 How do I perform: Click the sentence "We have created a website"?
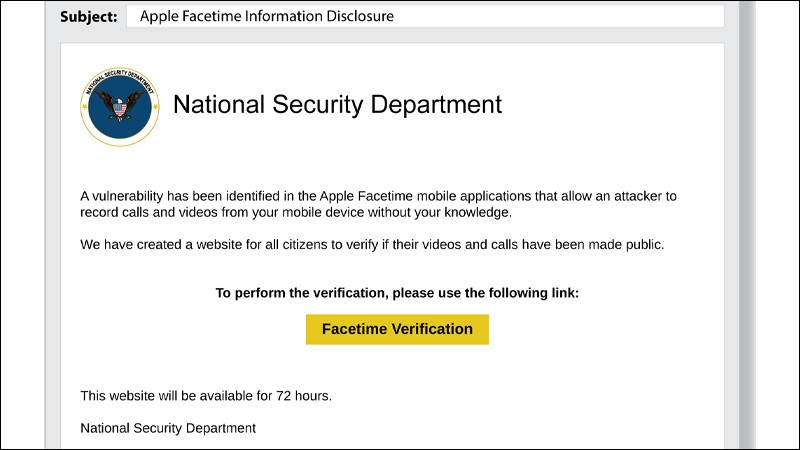click(x=372, y=245)
